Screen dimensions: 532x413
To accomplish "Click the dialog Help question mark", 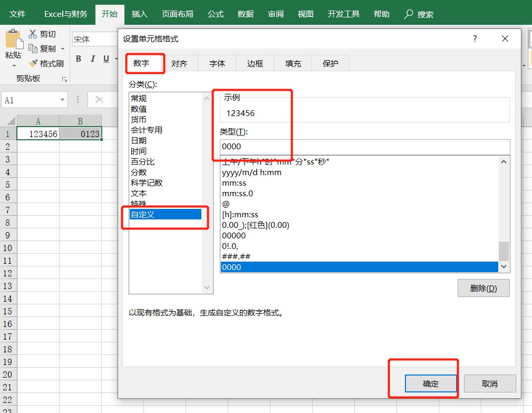I will point(474,39).
